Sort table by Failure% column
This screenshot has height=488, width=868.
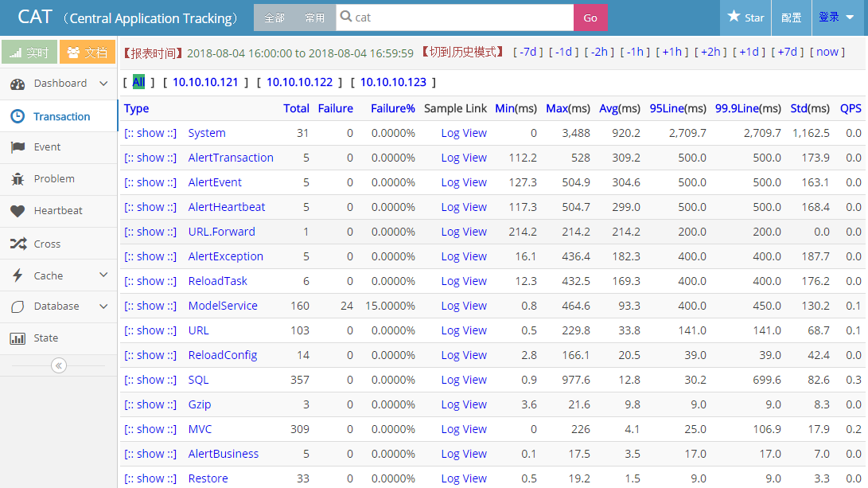(x=392, y=108)
